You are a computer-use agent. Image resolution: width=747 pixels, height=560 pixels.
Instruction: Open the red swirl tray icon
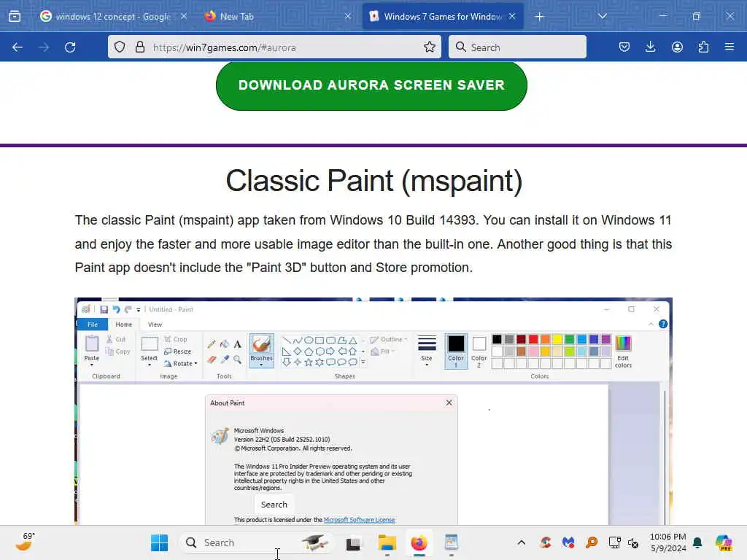[546, 542]
